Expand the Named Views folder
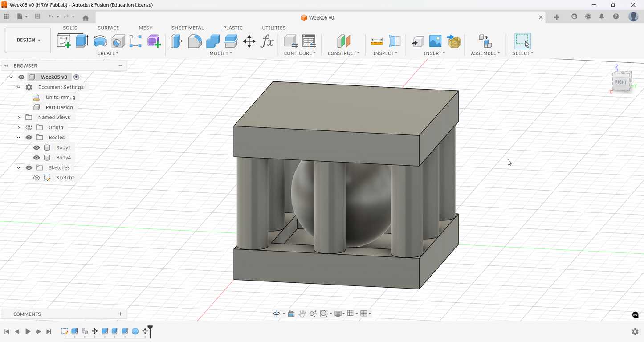 point(19,118)
